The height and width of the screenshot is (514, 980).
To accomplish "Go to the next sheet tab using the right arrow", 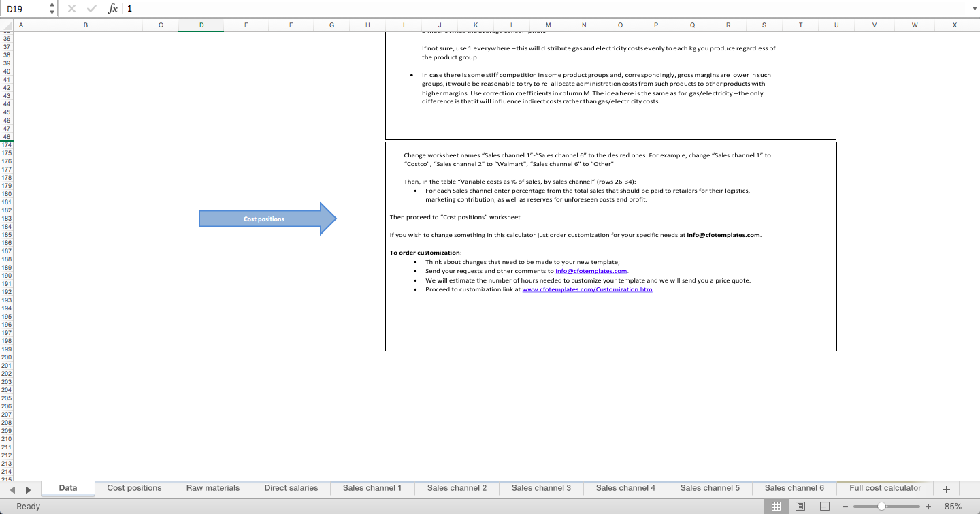I will coord(29,489).
